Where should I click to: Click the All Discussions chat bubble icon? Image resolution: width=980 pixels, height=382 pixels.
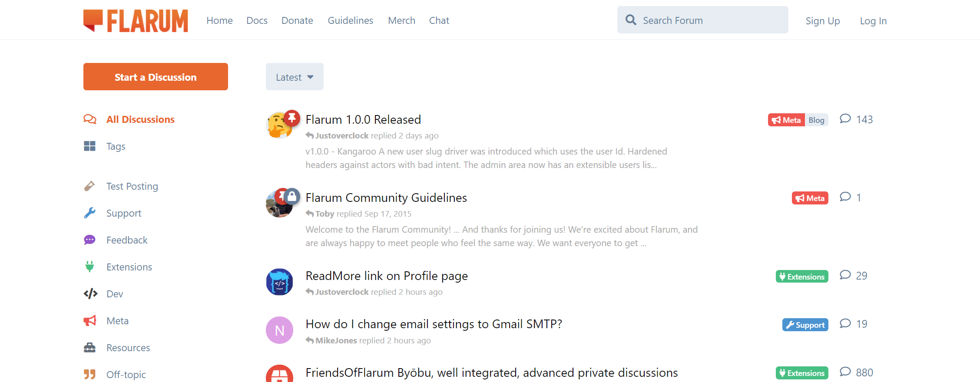coord(90,119)
